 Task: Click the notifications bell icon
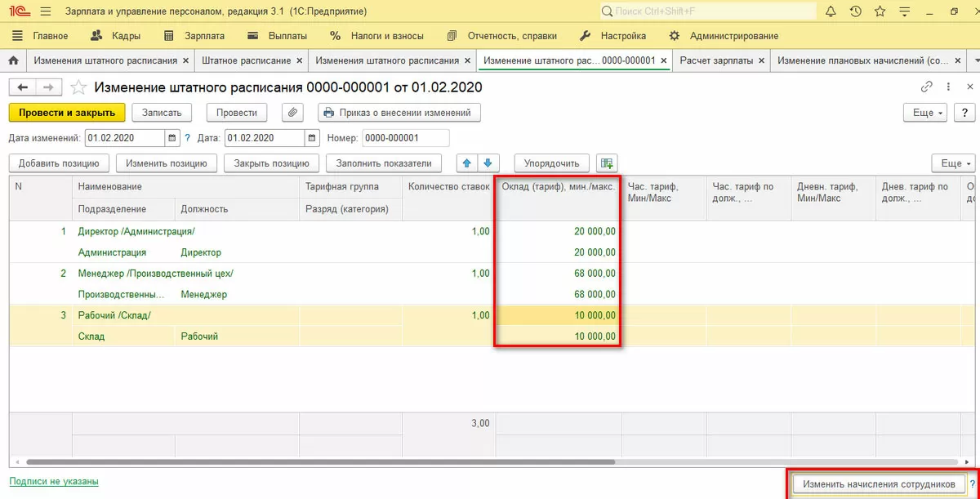pos(831,12)
